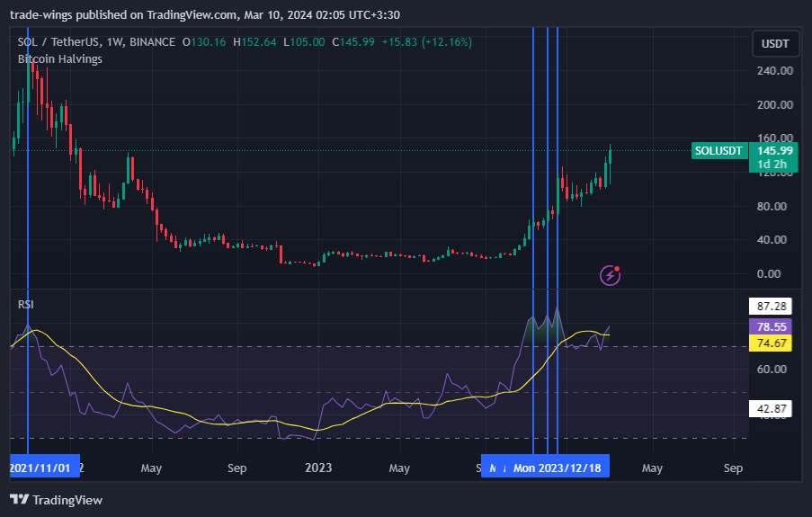Click the Bitcoin Halvings indicator title
812x517 pixels.
(60, 59)
